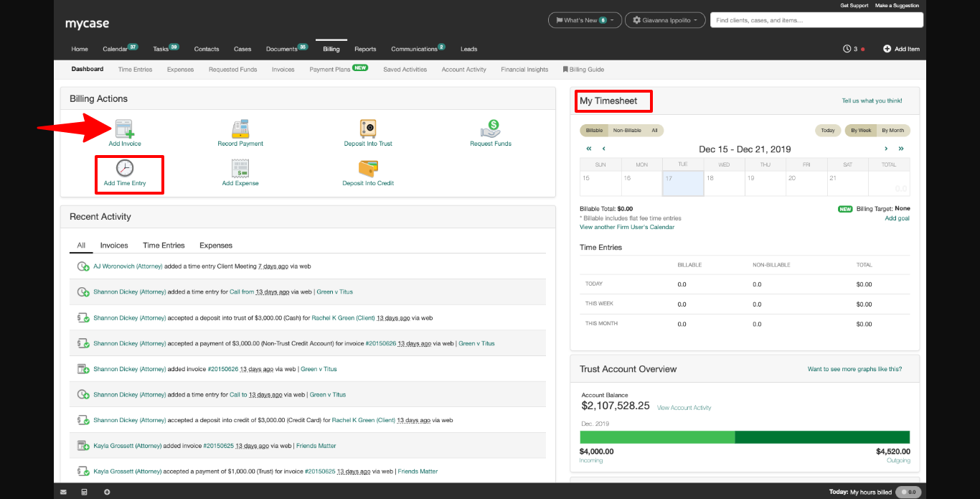Open the Home tab
The image size is (980, 499).
click(80, 49)
